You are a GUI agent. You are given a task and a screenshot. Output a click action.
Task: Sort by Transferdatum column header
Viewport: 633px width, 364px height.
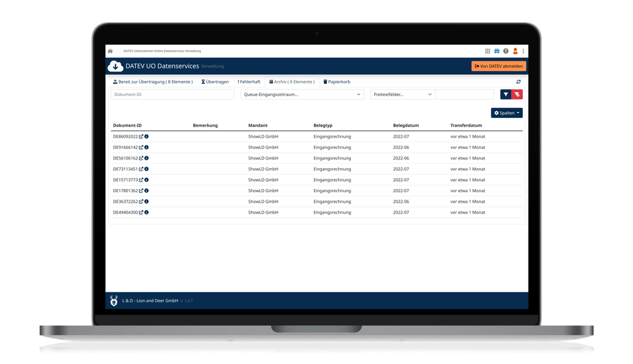coord(466,125)
